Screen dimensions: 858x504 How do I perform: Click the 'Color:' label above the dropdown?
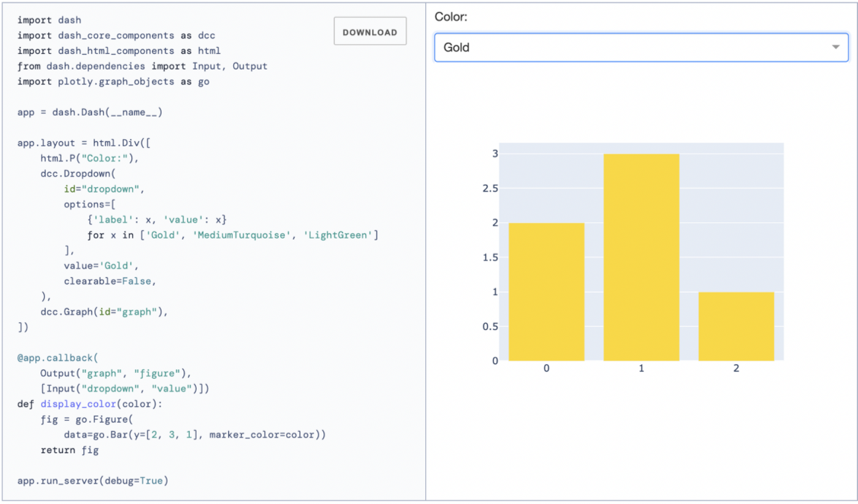coord(450,17)
